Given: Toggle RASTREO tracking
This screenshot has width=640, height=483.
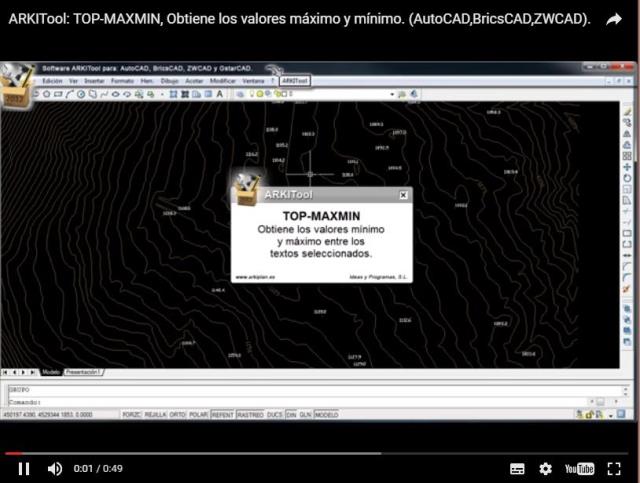Looking at the screenshot, I should tap(250, 415).
